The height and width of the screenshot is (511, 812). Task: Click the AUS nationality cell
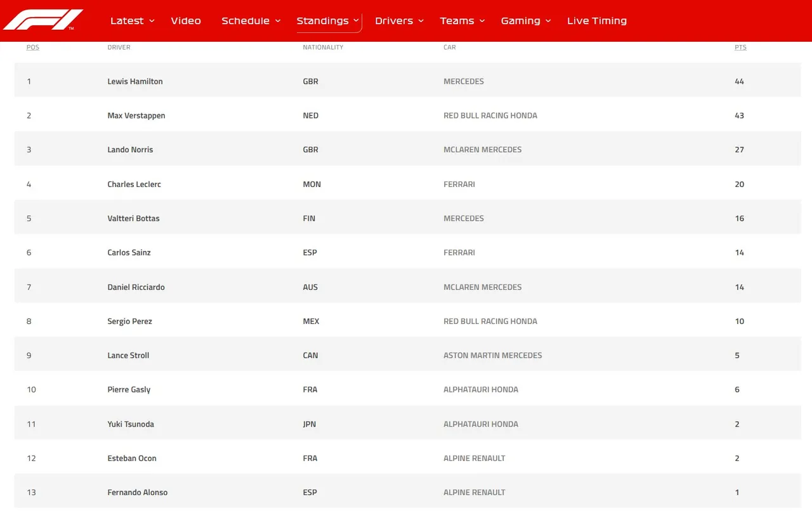coord(310,287)
